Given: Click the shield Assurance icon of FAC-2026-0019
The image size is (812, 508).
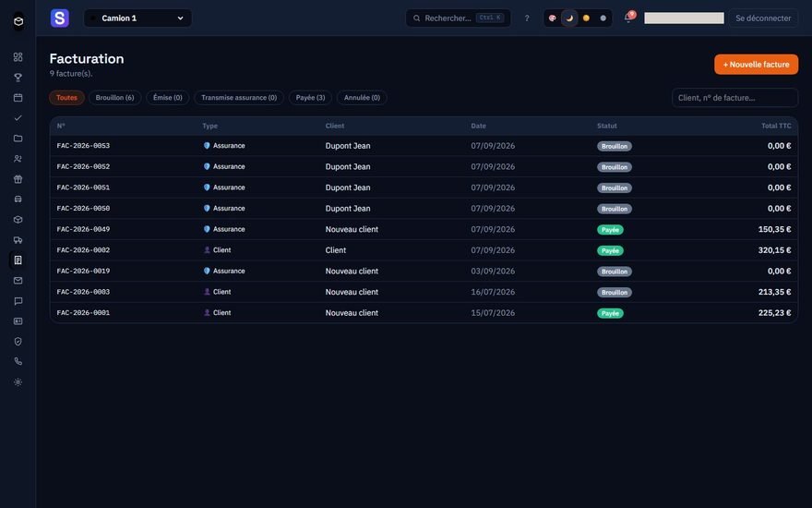Looking at the screenshot, I should (207, 272).
